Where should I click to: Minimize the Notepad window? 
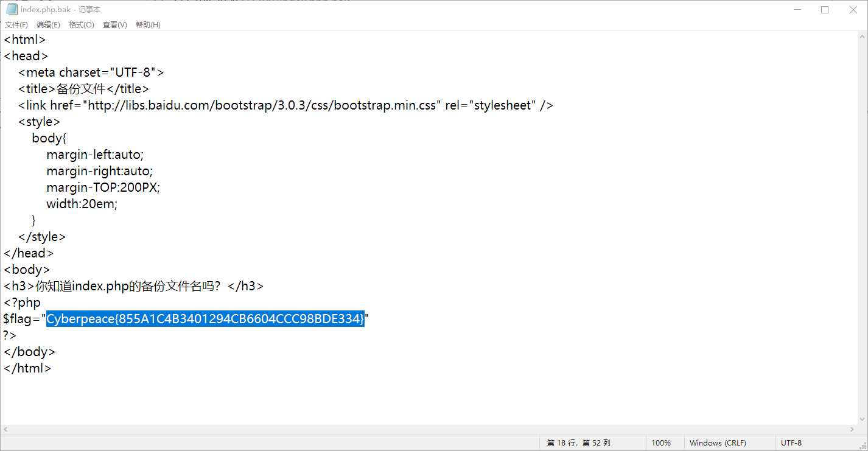tap(797, 9)
